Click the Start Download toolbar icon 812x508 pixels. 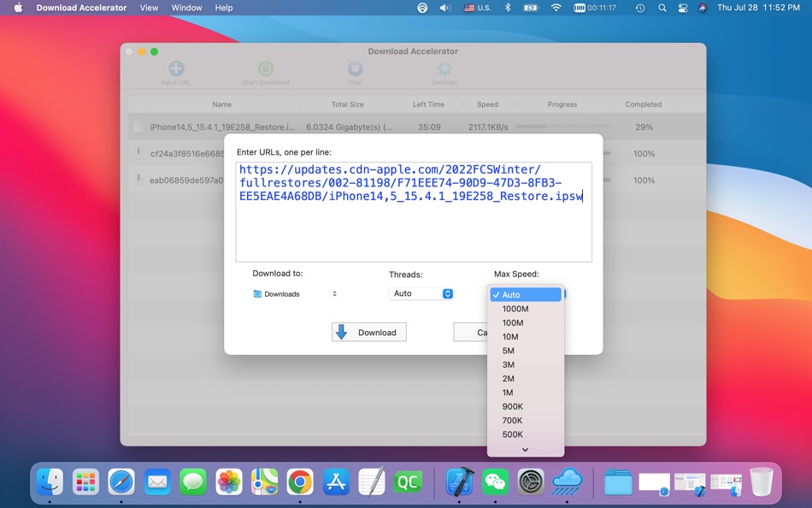click(266, 69)
